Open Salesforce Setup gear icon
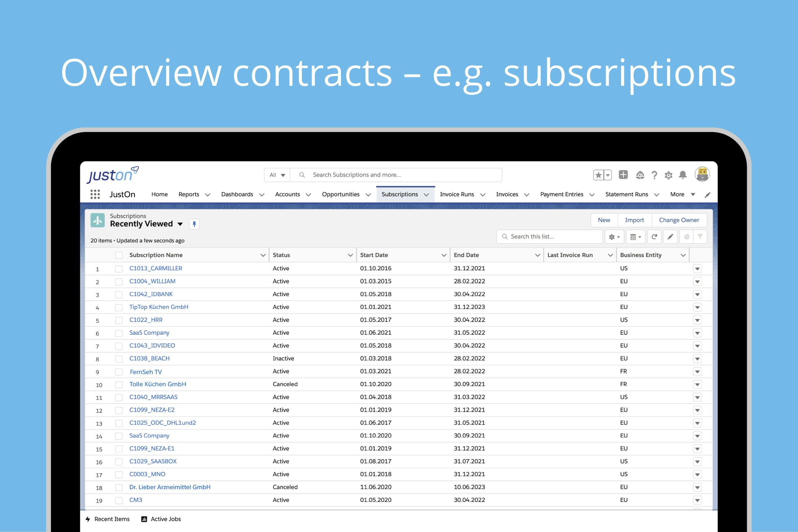 pos(668,174)
